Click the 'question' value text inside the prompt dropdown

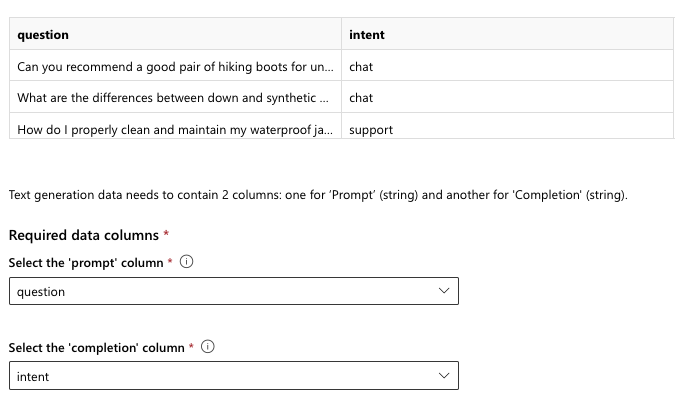[x=41, y=292]
